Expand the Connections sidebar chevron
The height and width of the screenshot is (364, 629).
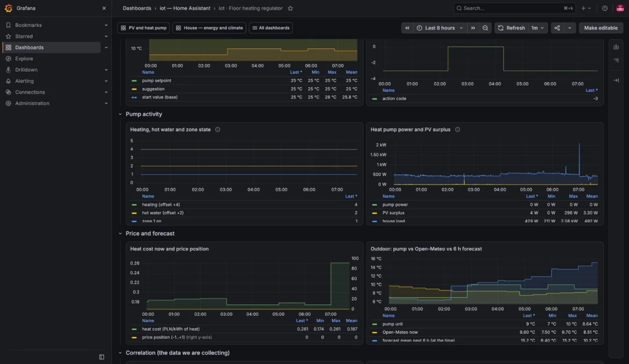106,92
